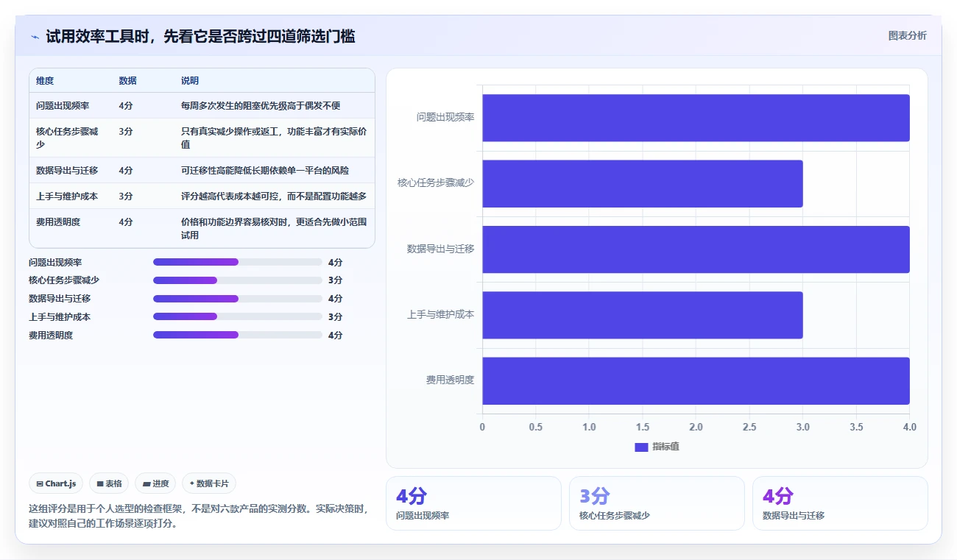This screenshot has height=560, width=957.
Task: Click 评分越高代表成本越可控 description cell
Action: [274, 196]
